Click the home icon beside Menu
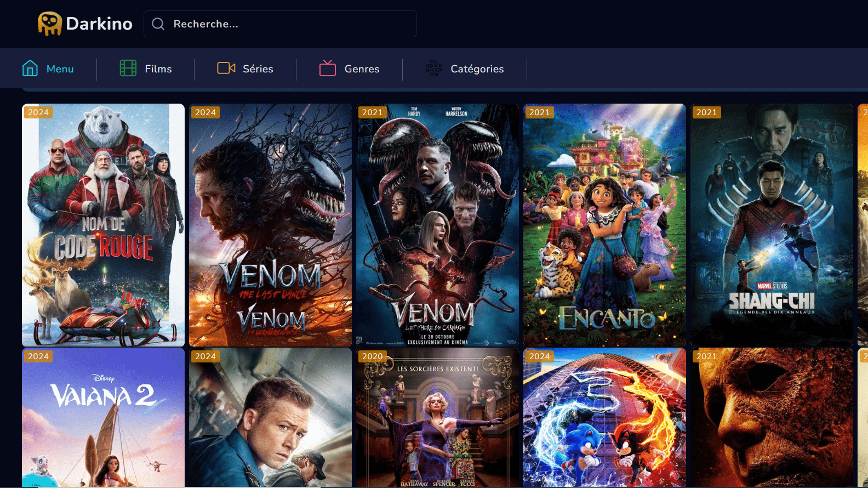Screen dimensions: 868x488 click(x=30, y=69)
